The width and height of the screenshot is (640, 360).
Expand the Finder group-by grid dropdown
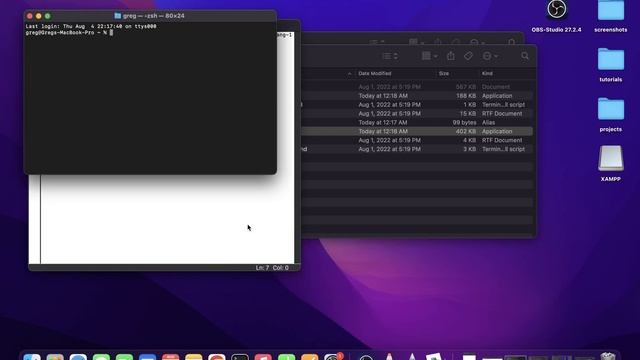pos(429,56)
